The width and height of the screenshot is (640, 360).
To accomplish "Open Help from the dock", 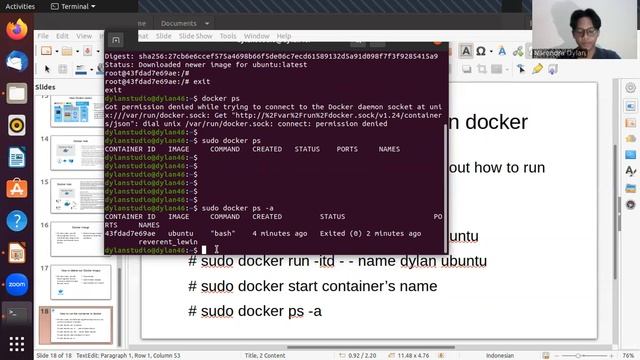I will click(17, 221).
